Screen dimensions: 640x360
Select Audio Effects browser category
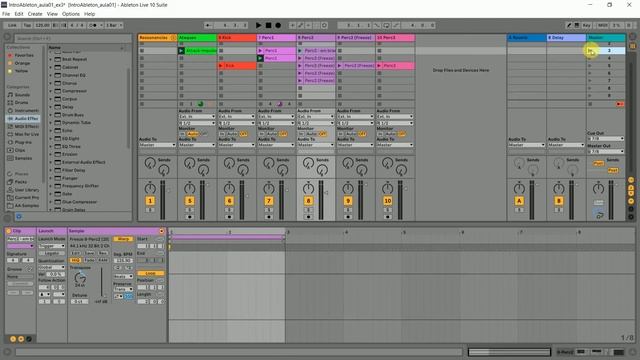(23, 118)
